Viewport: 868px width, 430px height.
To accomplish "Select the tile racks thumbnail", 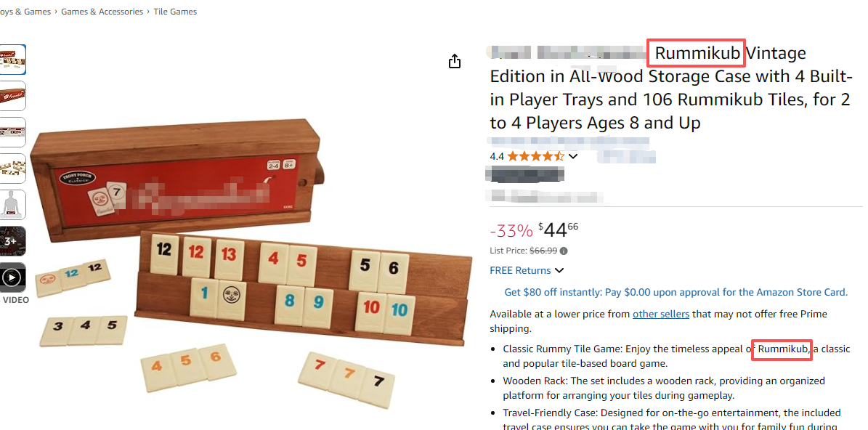I will [x=12, y=168].
